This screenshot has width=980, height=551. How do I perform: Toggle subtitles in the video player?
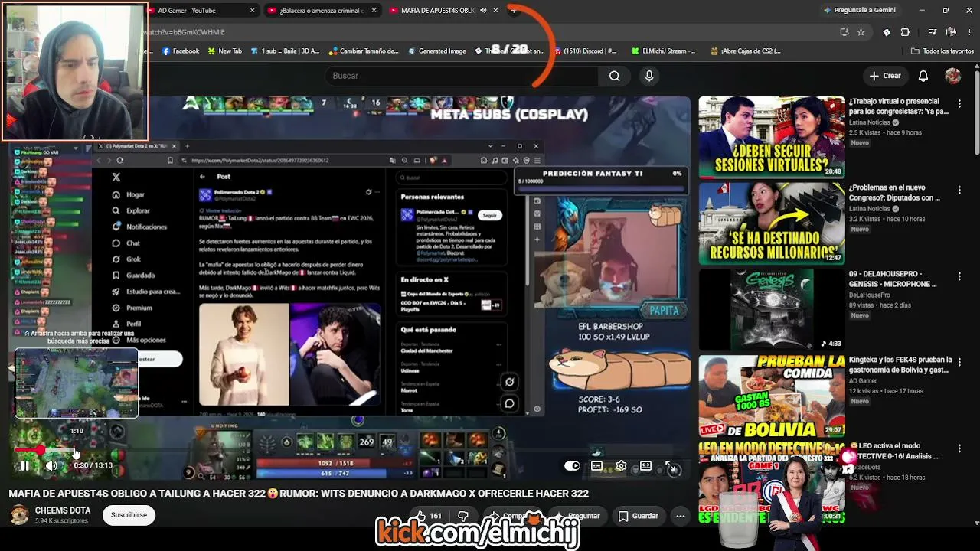(596, 465)
